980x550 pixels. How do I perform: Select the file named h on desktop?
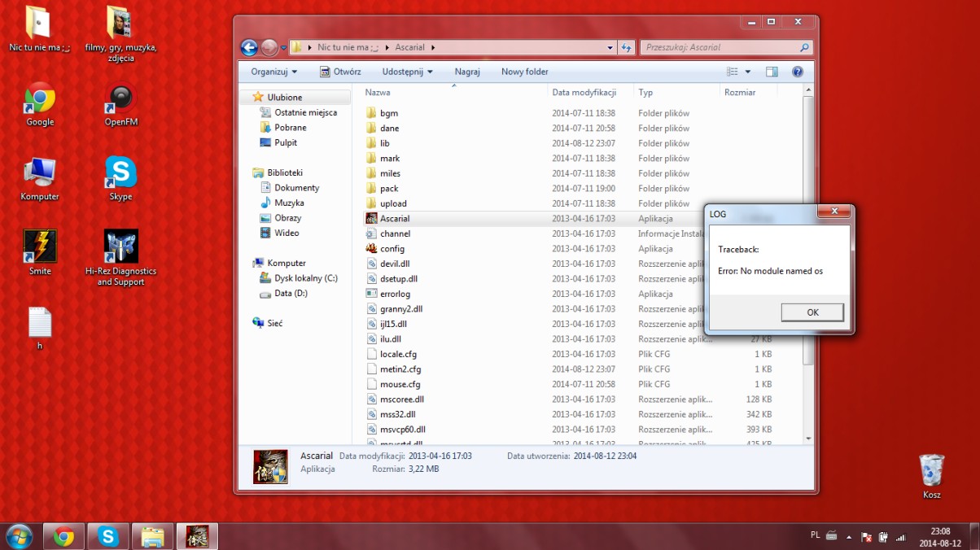coord(40,328)
